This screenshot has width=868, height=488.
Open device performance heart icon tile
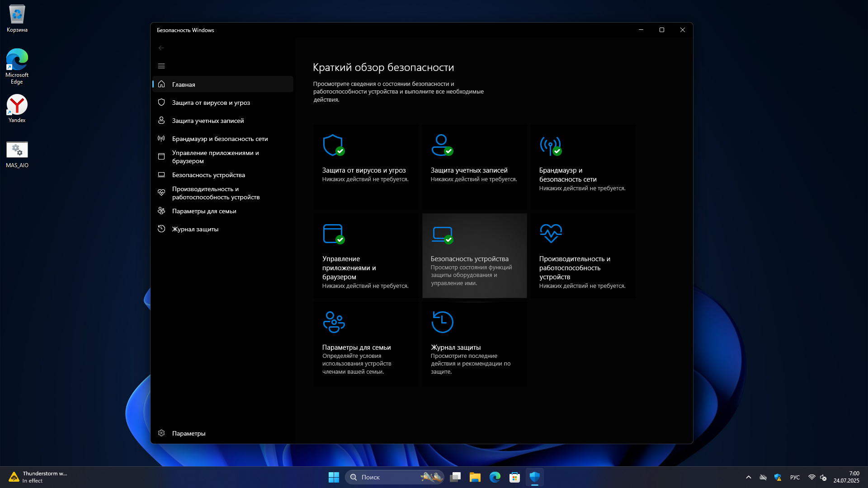coord(551,233)
